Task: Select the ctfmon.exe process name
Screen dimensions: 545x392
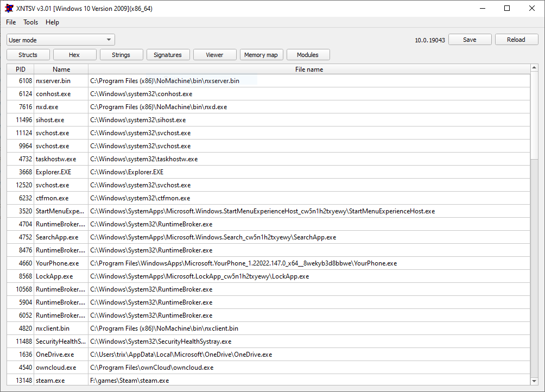Action: point(52,198)
